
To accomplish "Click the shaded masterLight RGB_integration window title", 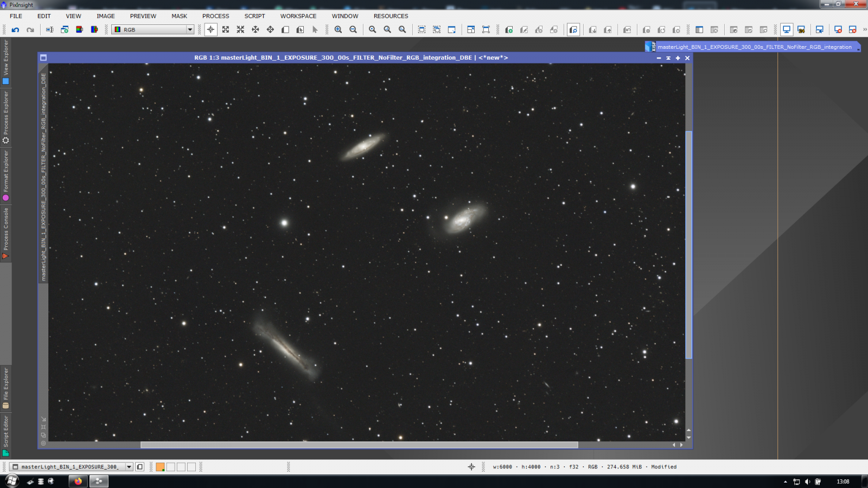I will pyautogui.click(x=754, y=47).
